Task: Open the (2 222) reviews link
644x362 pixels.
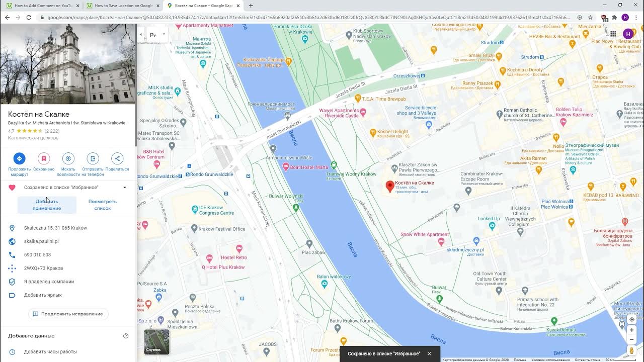Action: pyautogui.click(x=52, y=131)
